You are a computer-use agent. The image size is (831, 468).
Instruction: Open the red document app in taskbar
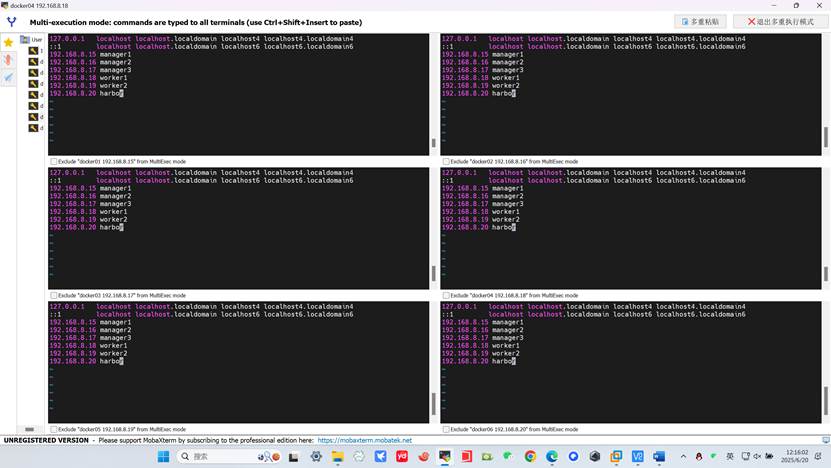(466, 456)
